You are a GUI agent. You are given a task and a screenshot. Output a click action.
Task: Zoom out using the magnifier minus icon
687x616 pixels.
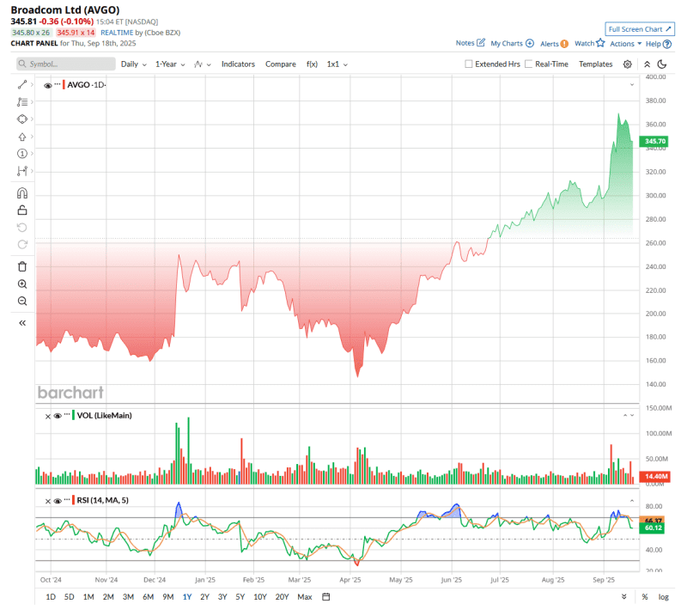click(22, 301)
